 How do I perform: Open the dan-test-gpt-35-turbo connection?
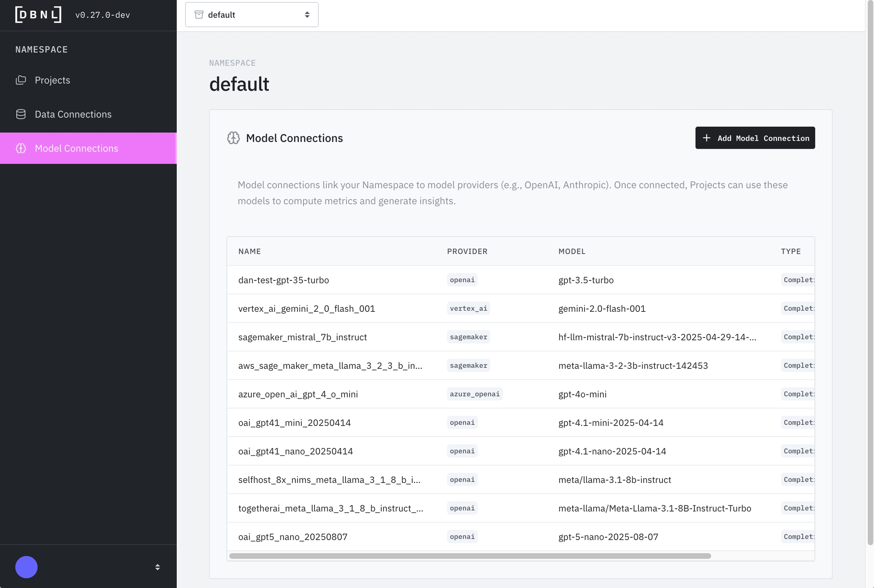pyautogui.click(x=283, y=280)
